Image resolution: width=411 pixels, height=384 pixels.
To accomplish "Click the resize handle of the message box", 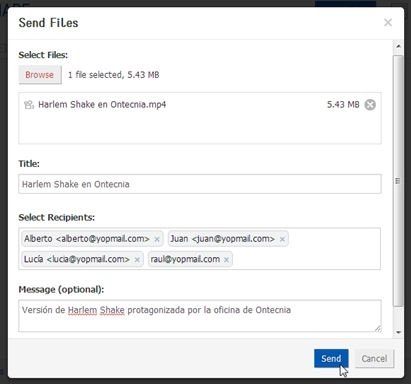I will (x=378, y=328).
